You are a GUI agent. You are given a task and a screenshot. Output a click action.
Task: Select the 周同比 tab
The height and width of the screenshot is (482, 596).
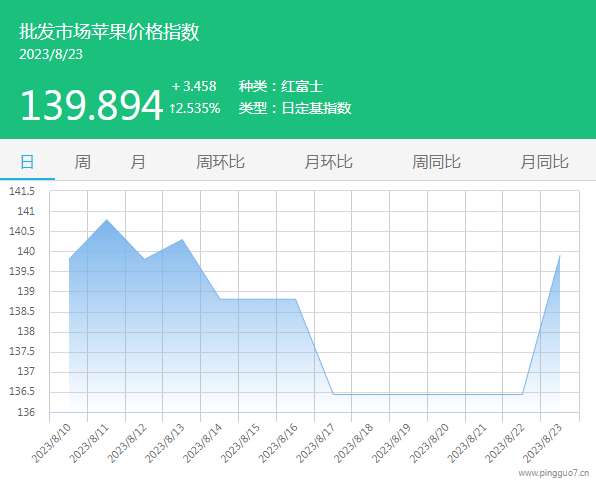point(436,162)
